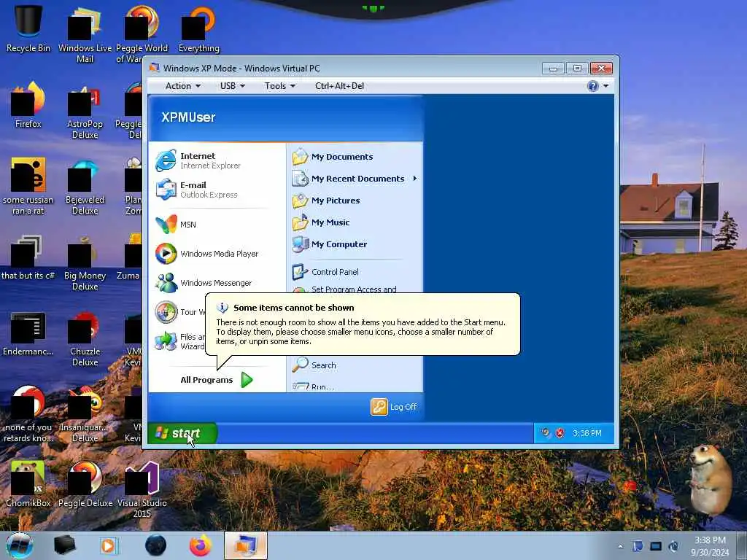747x560 pixels.
Task: Select Visual Studio 2015 desktop shortcut
Action: (x=142, y=490)
